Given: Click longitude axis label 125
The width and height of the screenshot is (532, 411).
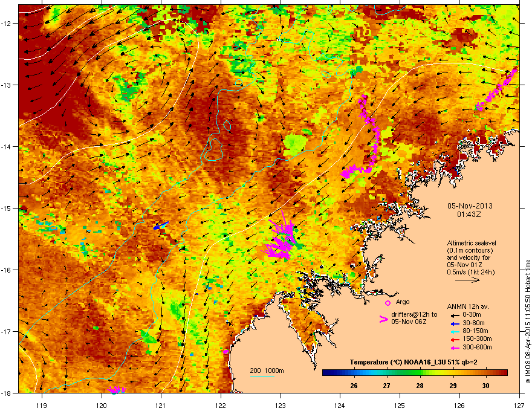Looking at the screenshot, I should 400,405.
